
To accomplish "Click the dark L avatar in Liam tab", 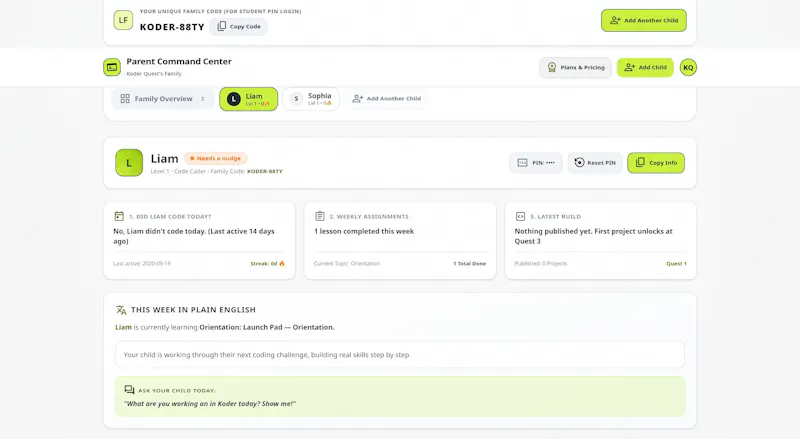I will (233, 99).
